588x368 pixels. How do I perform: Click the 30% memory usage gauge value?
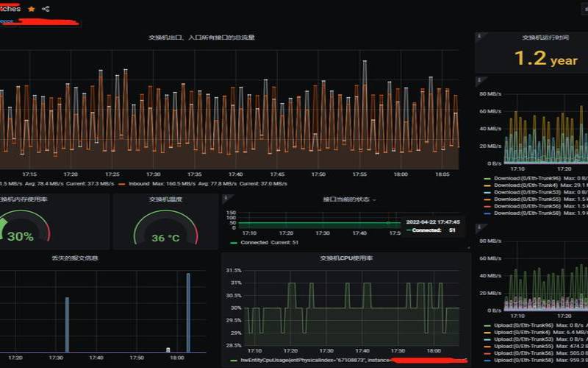[x=21, y=236]
